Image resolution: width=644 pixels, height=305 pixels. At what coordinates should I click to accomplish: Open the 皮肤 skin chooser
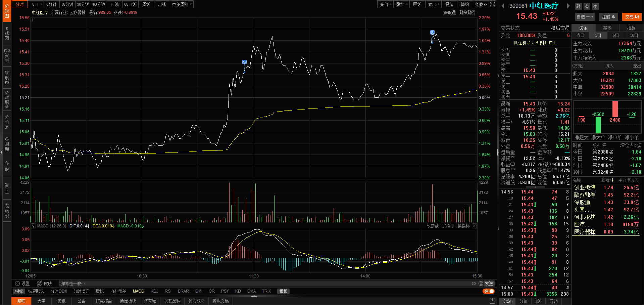[44, 284]
